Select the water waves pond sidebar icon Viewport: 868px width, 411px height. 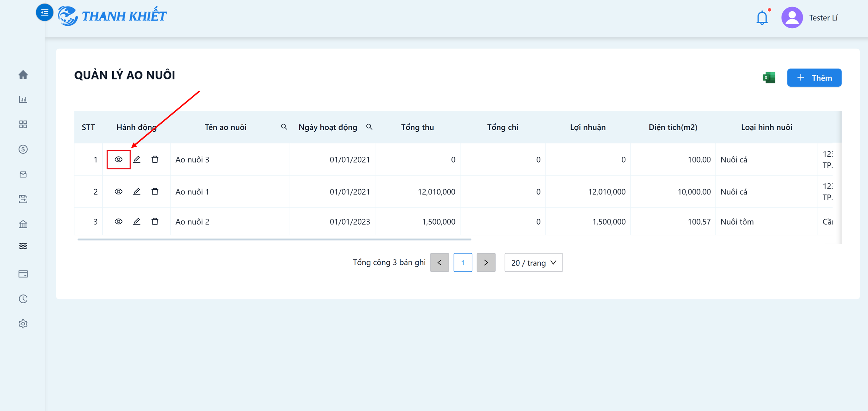click(23, 246)
